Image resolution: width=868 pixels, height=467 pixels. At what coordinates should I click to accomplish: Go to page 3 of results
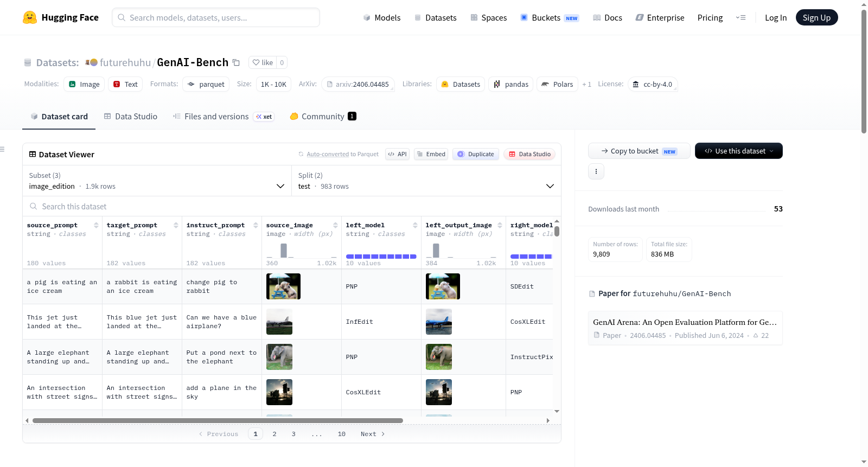click(x=293, y=434)
